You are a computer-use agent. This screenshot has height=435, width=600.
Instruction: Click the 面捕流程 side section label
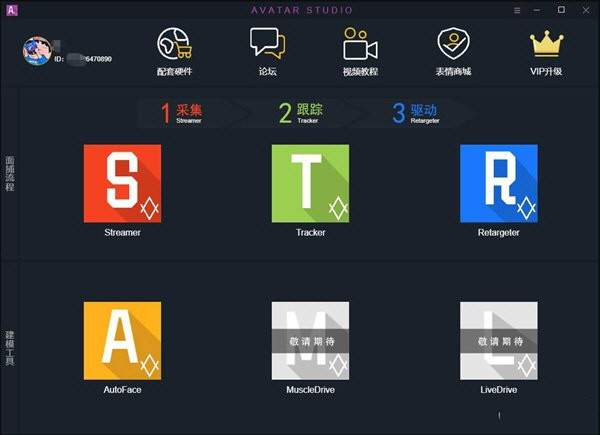pyautogui.click(x=10, y=173)
